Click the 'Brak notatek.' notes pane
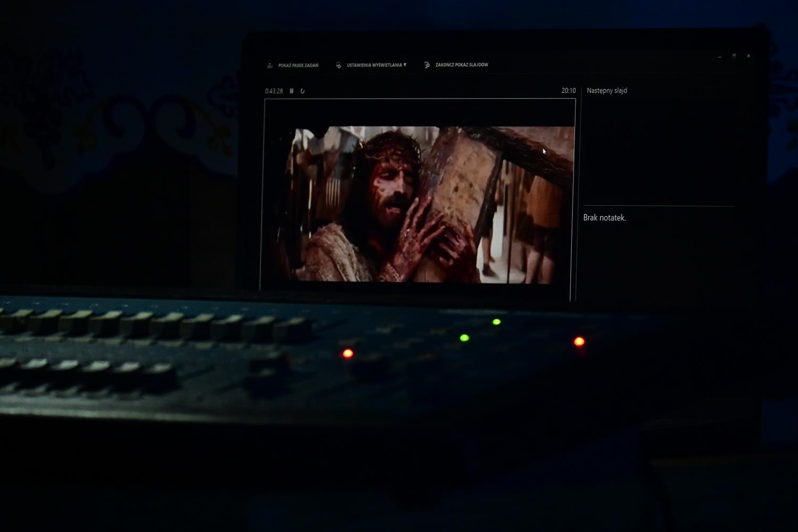 click(x=604, y=218)
